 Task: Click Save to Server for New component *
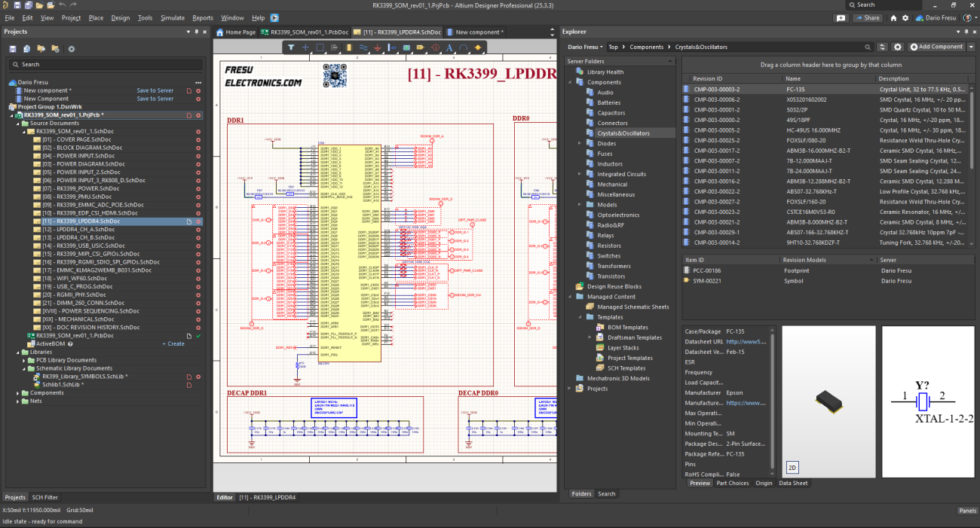pos(155,90)
